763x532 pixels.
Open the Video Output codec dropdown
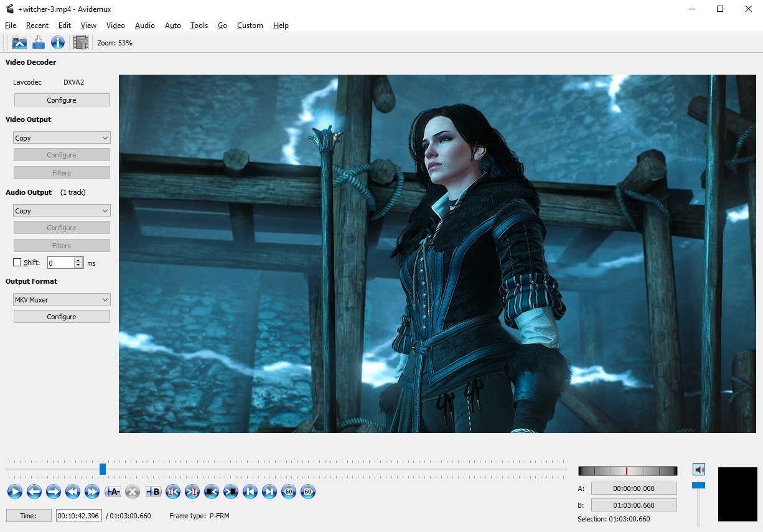tap(62, 138)
